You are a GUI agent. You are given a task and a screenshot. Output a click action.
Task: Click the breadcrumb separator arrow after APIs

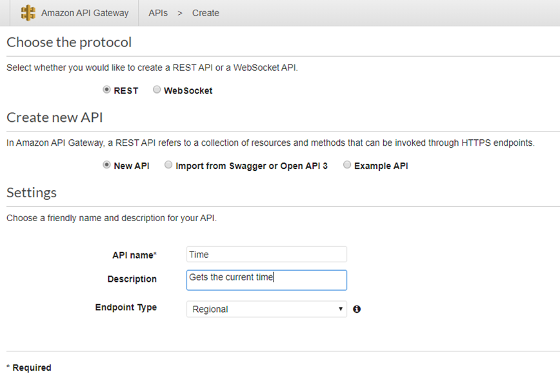[180, 13]
